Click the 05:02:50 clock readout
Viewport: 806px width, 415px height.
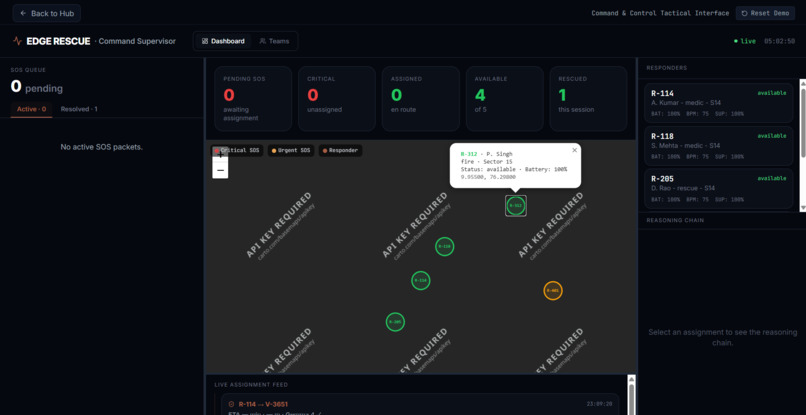pyautogui.click(x=779, y=41)
